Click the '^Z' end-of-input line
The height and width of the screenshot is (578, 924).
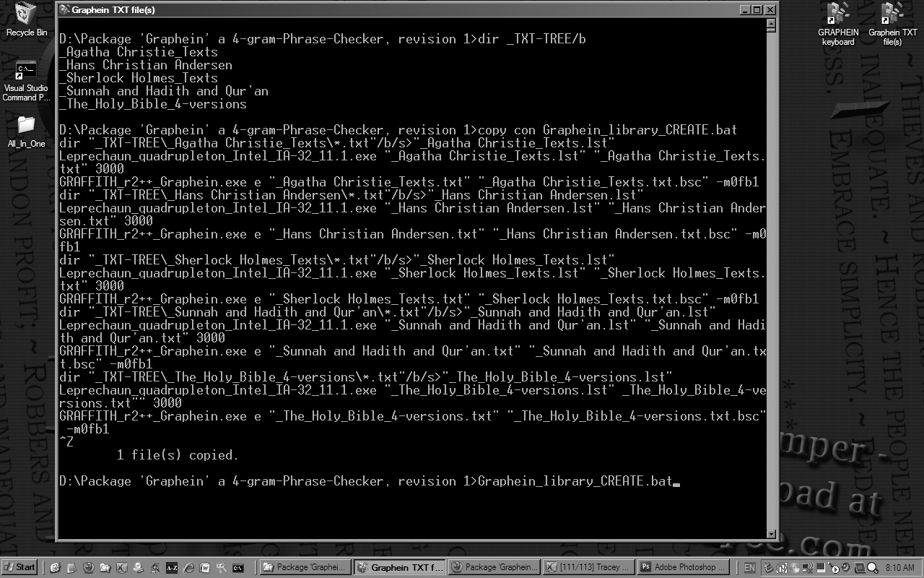[66, 442]
